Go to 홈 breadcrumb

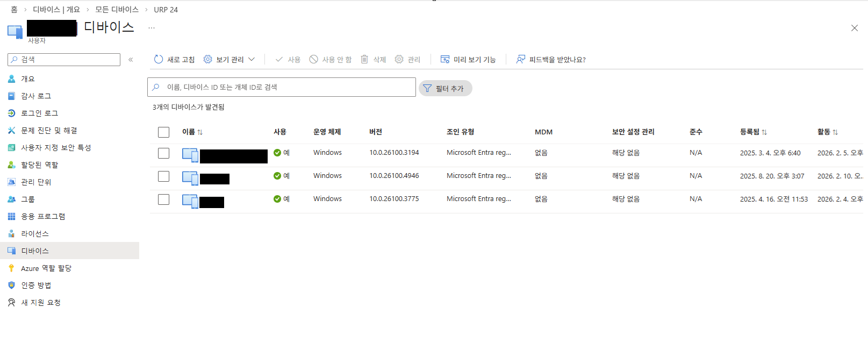14,10
